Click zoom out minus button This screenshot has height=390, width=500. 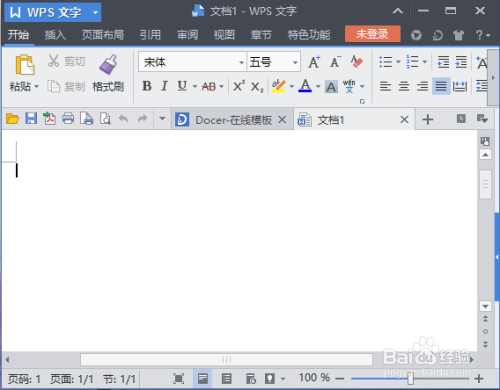pyautogui.click(x=340, y=379)
